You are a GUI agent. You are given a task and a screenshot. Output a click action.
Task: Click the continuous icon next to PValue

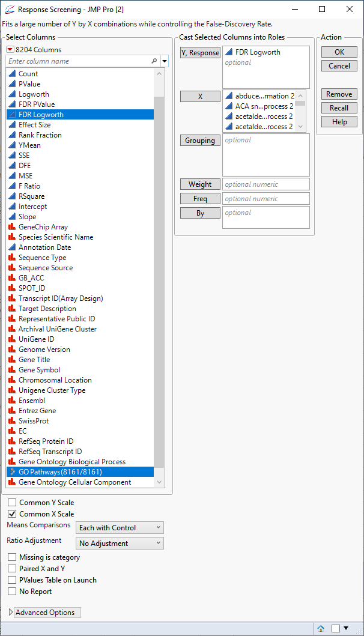12,84
